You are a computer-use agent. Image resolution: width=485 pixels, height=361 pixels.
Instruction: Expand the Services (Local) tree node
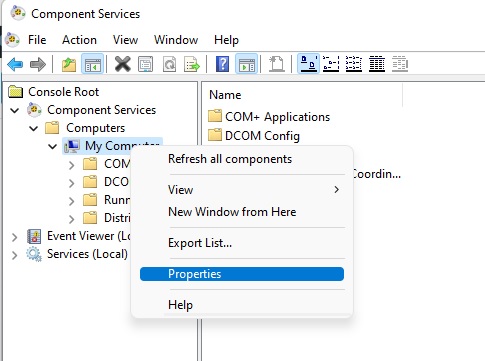coord(14,255)
